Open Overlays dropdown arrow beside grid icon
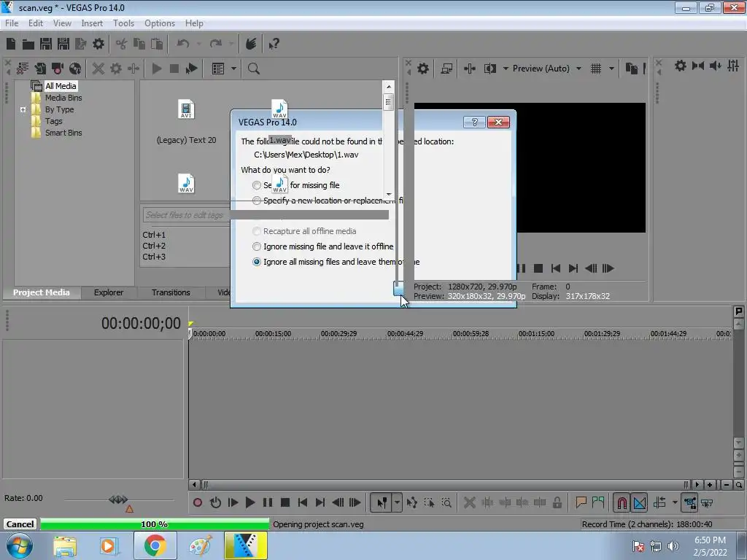 pos(611,69)
